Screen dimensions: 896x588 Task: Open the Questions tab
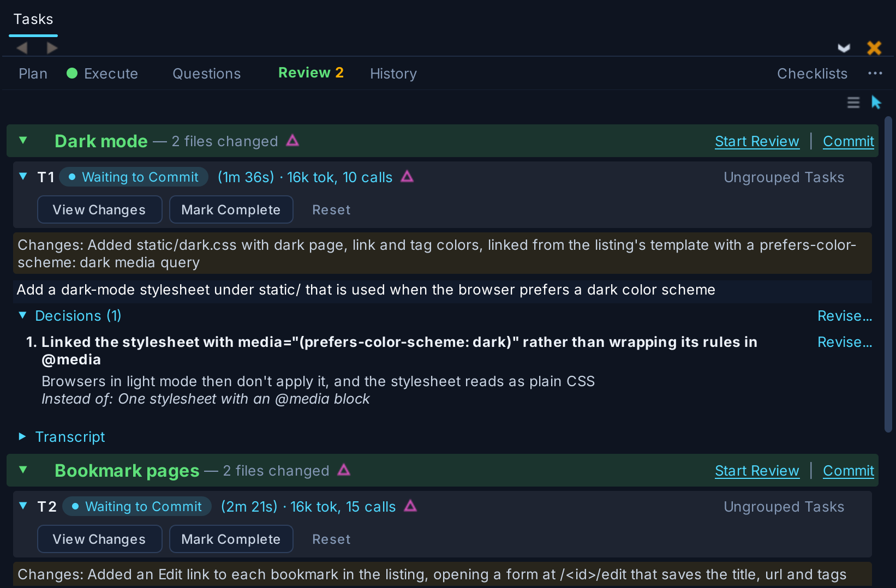(207, 74)
